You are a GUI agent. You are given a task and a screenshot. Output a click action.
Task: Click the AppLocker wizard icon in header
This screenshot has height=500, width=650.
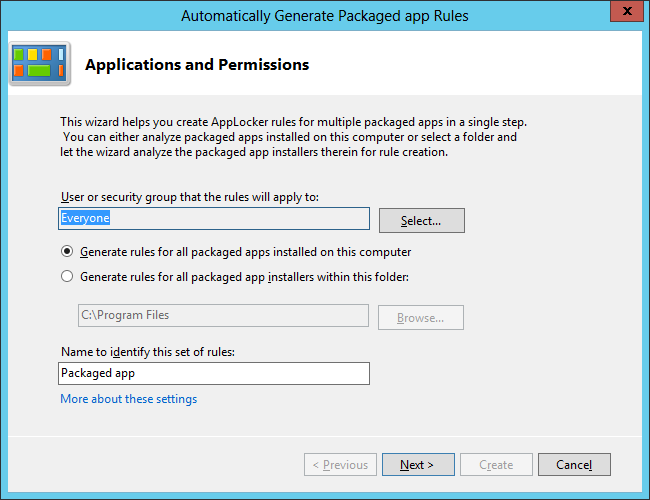pos(38,63)
